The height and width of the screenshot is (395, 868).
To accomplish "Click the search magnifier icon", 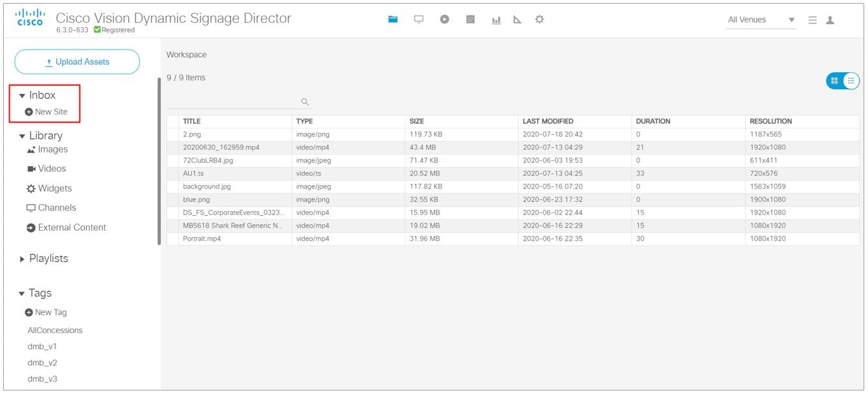I will [305, 102].
